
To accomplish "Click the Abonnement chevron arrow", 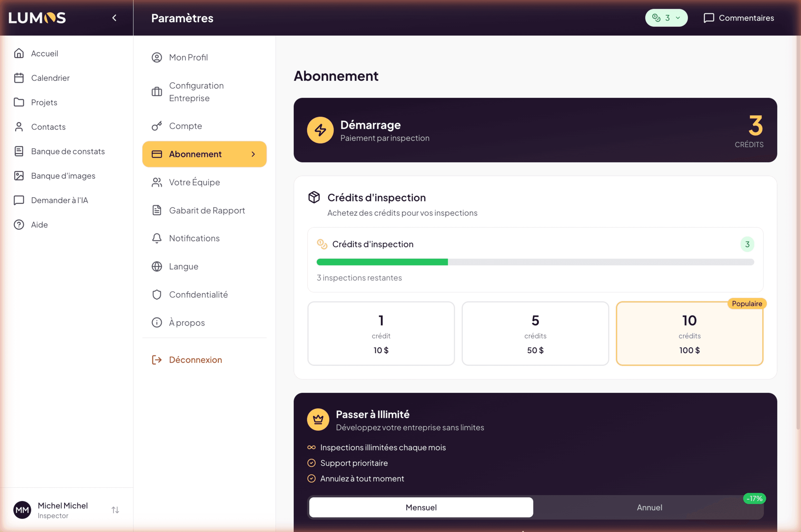I will tap(253, 154).
